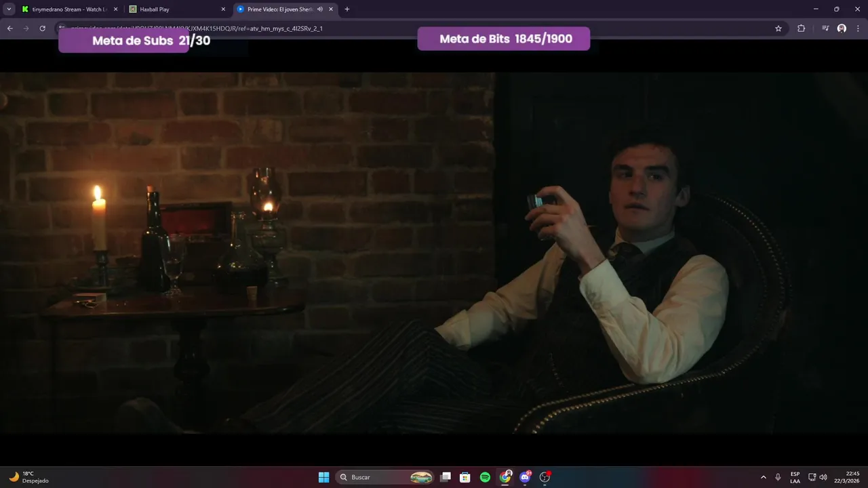Viewport: 868px width, 488px height.
Task: Go back to the previous page
Action: [10, 28]
